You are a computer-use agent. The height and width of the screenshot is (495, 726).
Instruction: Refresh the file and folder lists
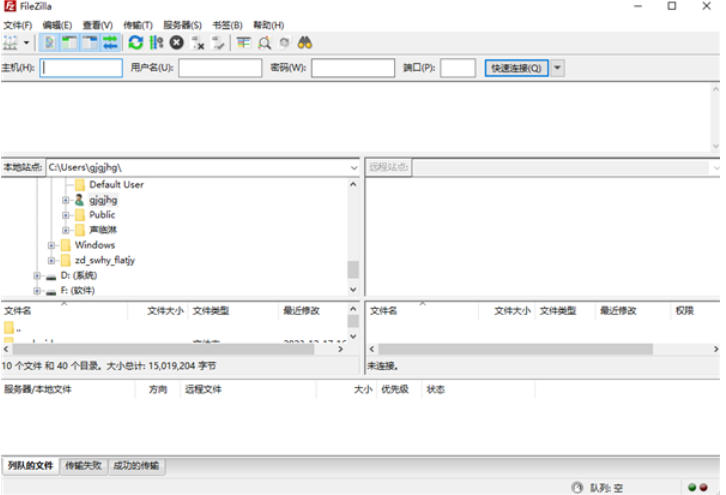click(136, 43)
